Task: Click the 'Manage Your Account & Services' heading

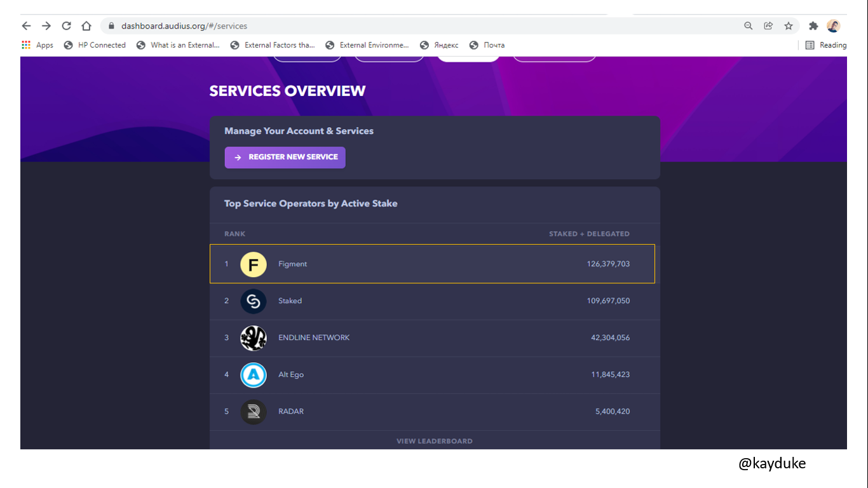Action: (x=299, y=131)
